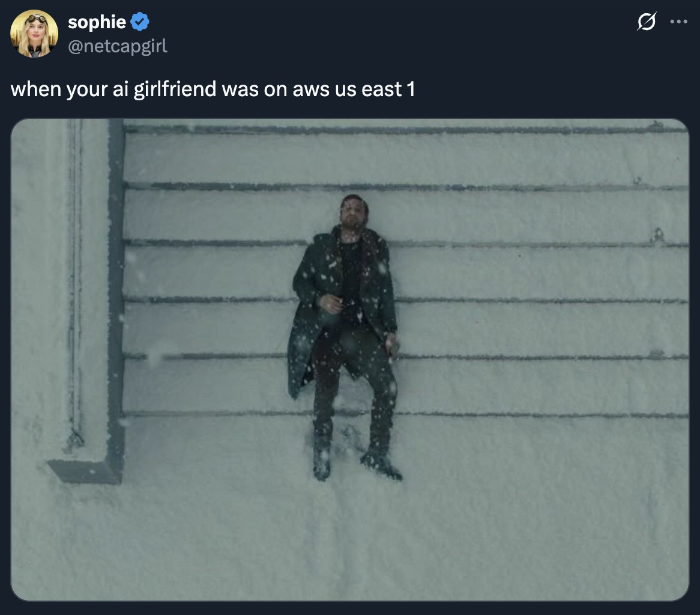This screenshot has width=700, height=615.
Task: Click the man lying in the snow
Action: click(x=345, y=338)
